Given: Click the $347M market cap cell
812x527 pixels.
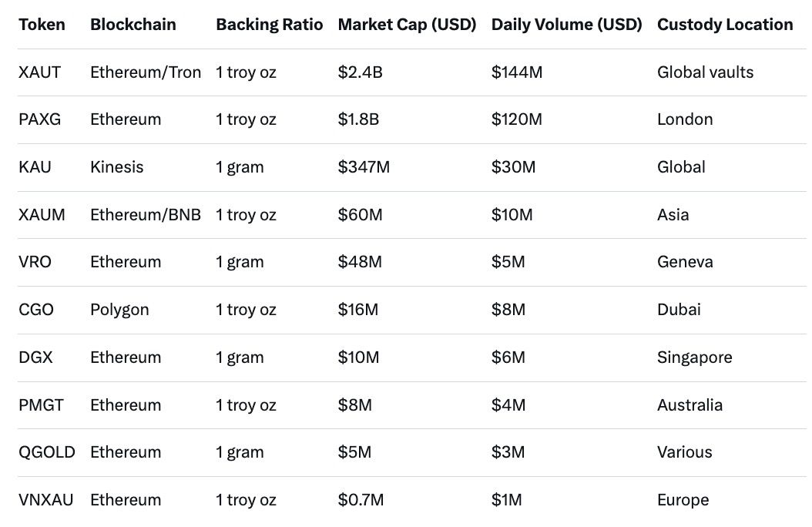Looking at the screenshot, I should (x=364, y=167).
